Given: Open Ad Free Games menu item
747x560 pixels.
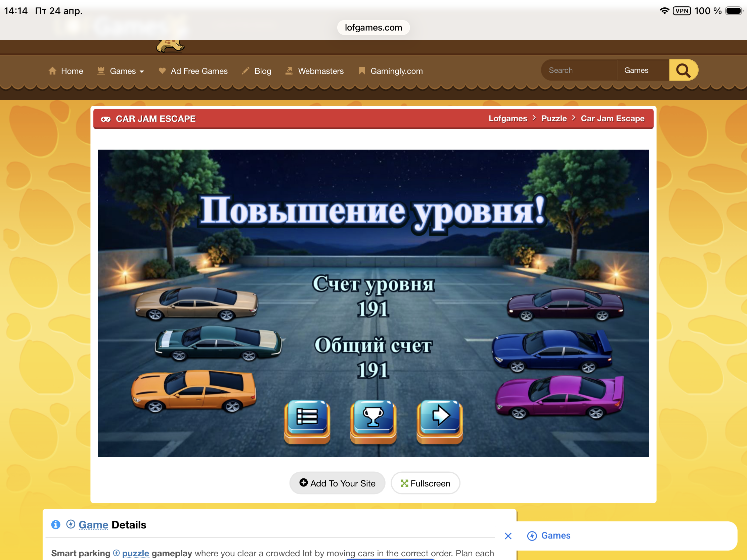Looking at the screenshot, I should tap(199, 71).
